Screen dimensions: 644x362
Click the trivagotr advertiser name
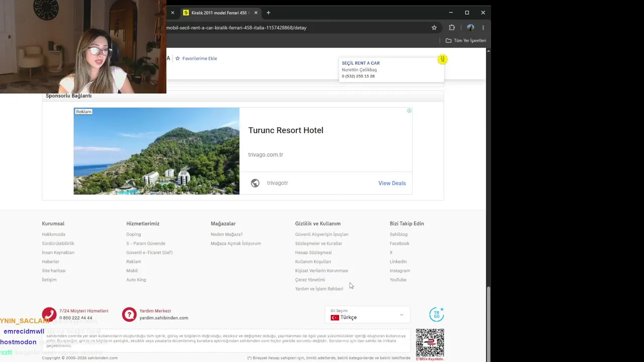click(x=277, y=183)
